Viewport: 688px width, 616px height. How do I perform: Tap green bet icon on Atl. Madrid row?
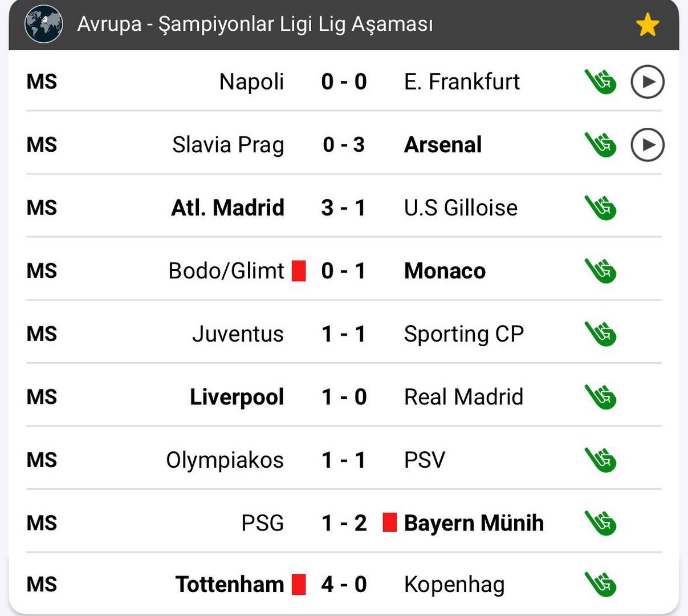(x=600, y=208)
